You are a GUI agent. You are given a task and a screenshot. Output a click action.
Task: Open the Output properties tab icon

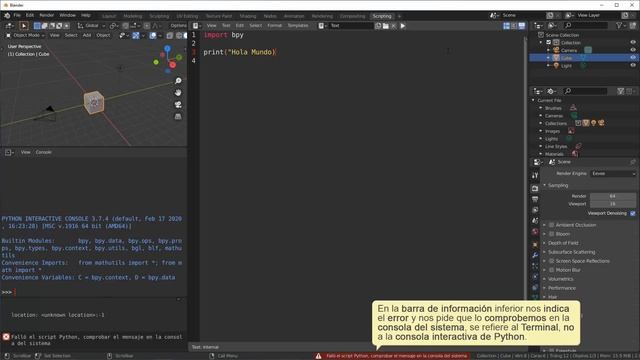[x=535, y=199]
